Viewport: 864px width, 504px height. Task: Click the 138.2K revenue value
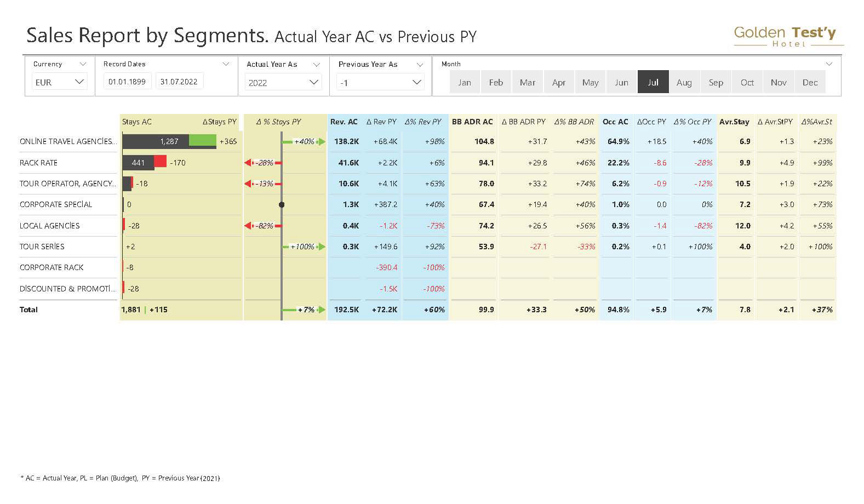click(347, 141)
